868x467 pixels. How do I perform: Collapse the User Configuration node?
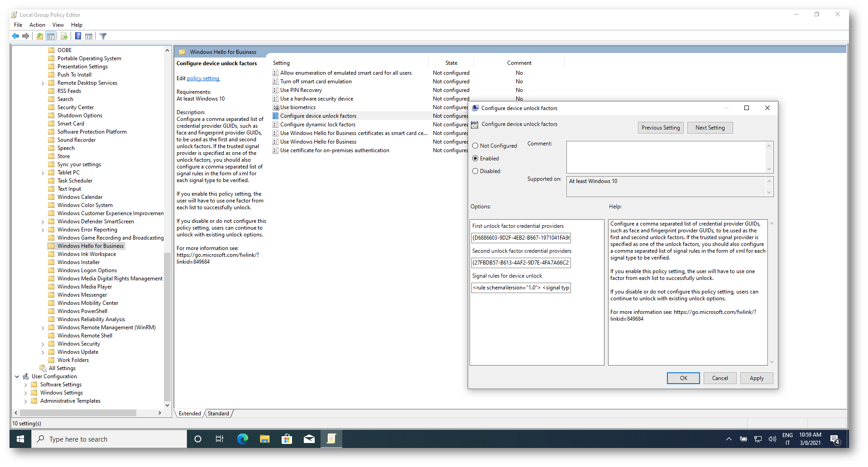click(x=17, y=376)
